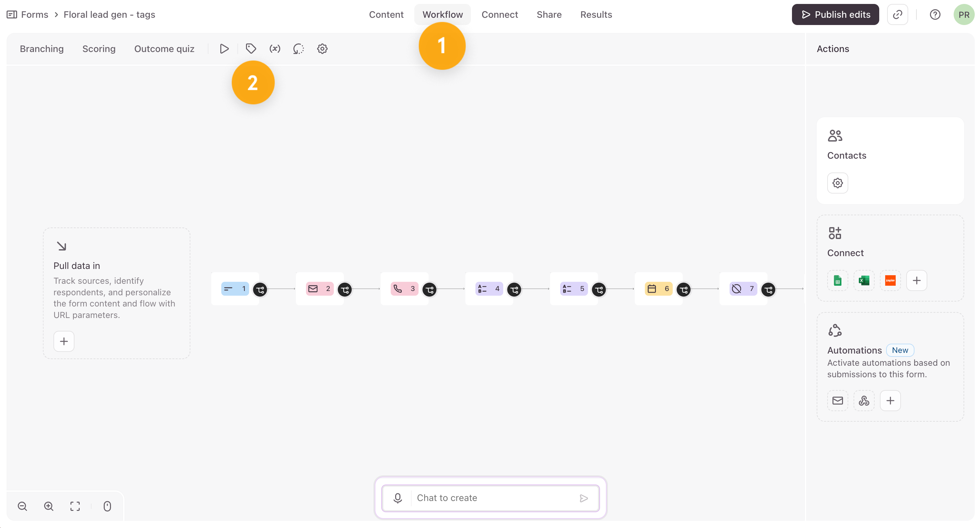Add a new automation with plus button
980x528 pixels.
tap(890, 401)
